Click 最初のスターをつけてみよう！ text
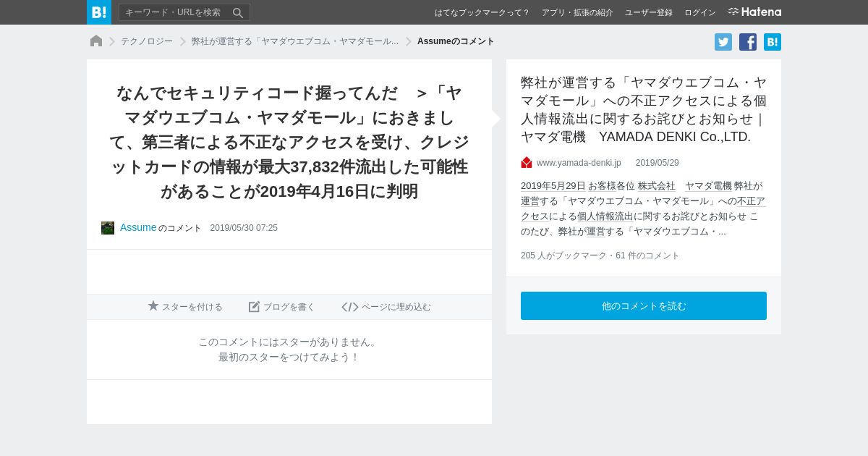This screenshot has width=868, height=456. pos(289,357)
